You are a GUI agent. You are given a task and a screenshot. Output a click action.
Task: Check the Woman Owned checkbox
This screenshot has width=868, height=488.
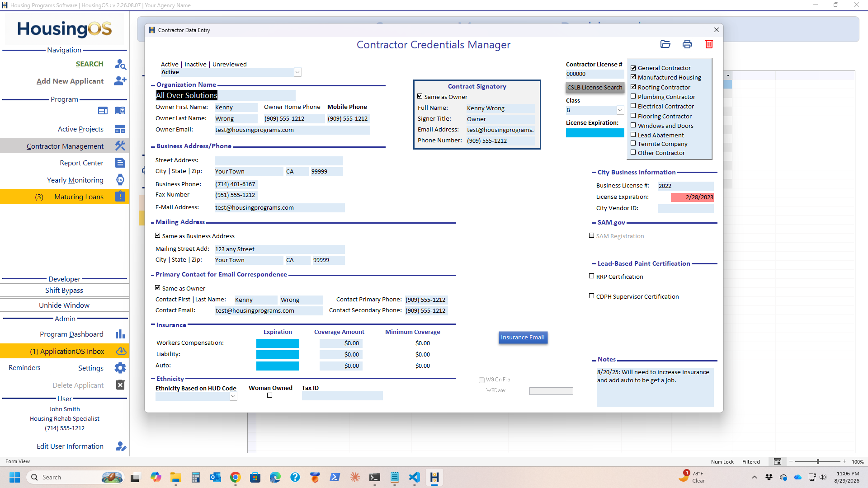point(270,395)
